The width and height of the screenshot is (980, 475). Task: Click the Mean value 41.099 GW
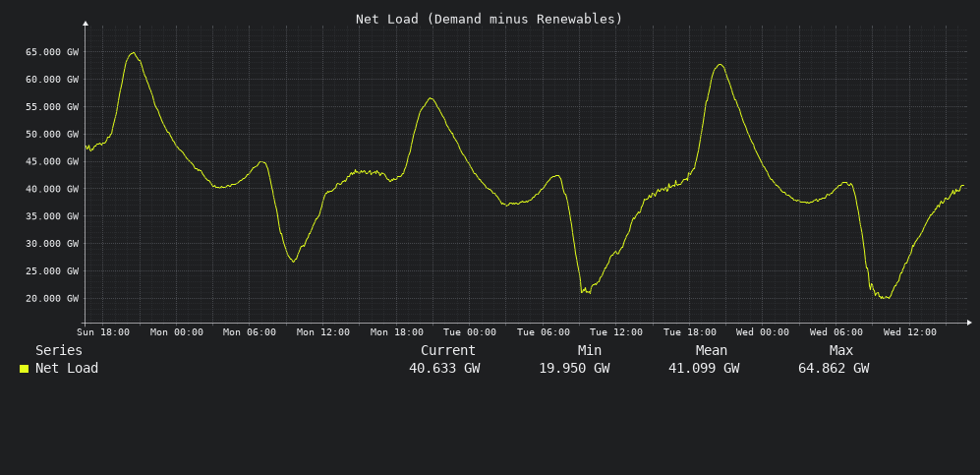[x=704, y=368]
